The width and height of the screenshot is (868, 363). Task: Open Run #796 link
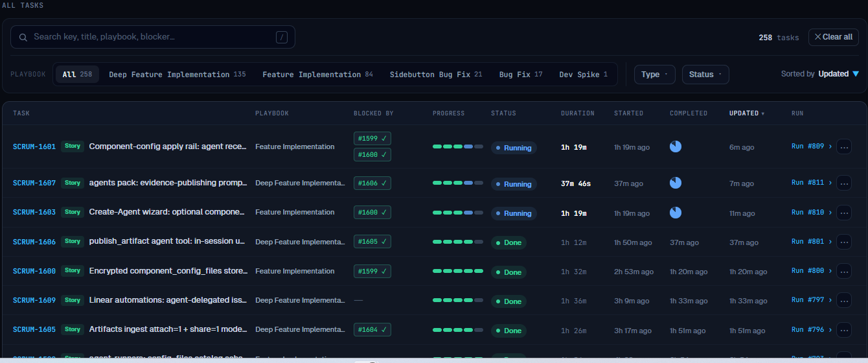tap(812, 329)
